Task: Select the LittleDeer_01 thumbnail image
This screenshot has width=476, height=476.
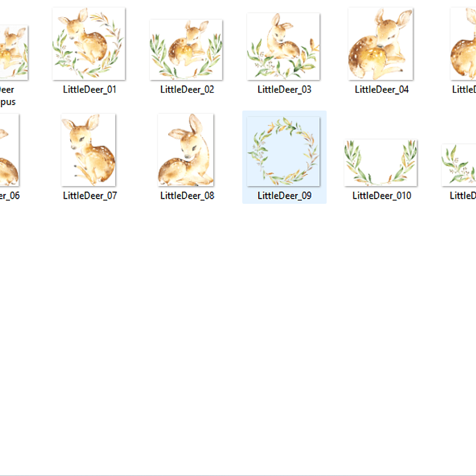Action: [x=89, y=44]
